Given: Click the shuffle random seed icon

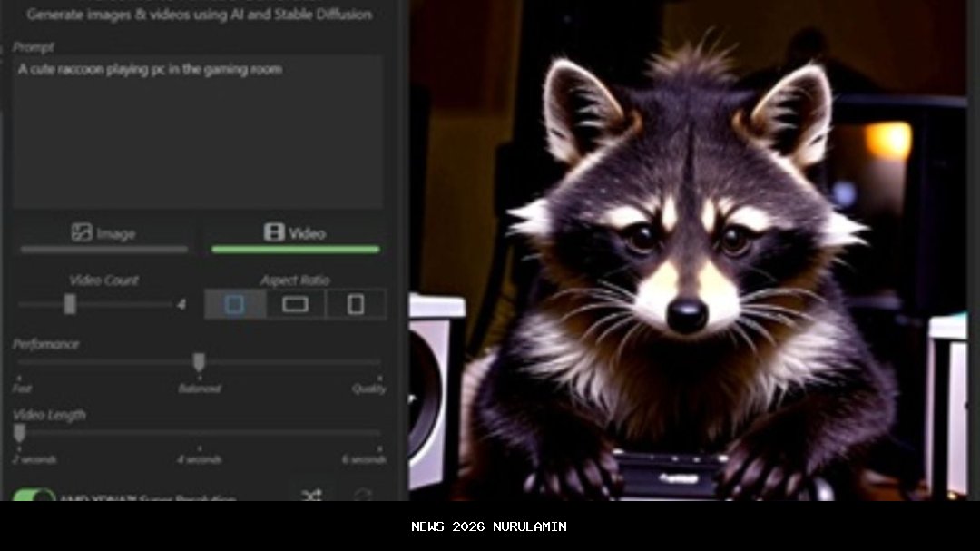Looking at the screenshot, I should point(311,495).
